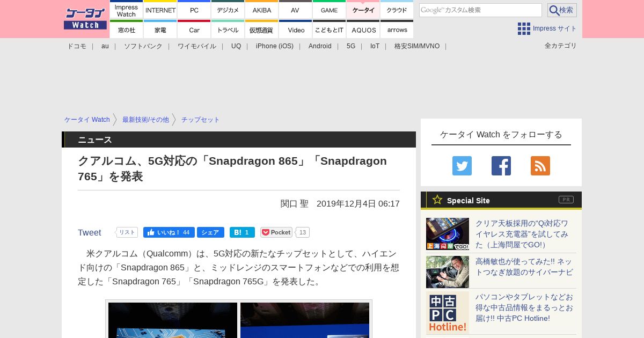This screenshot has height=338, width=644.
Task: Focus the Google custom search field
Action: (x=480, y=10)
